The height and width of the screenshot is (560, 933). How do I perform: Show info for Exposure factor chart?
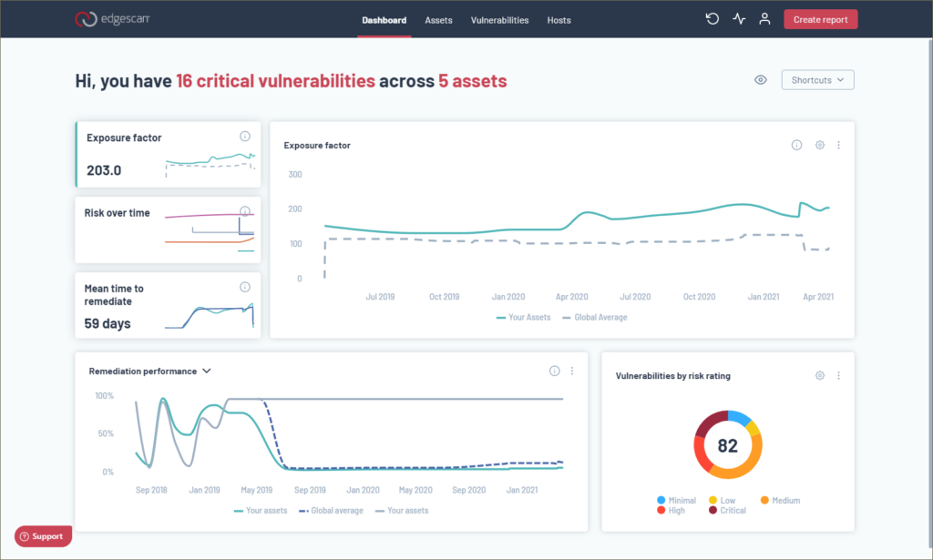[x=796, y=145]
